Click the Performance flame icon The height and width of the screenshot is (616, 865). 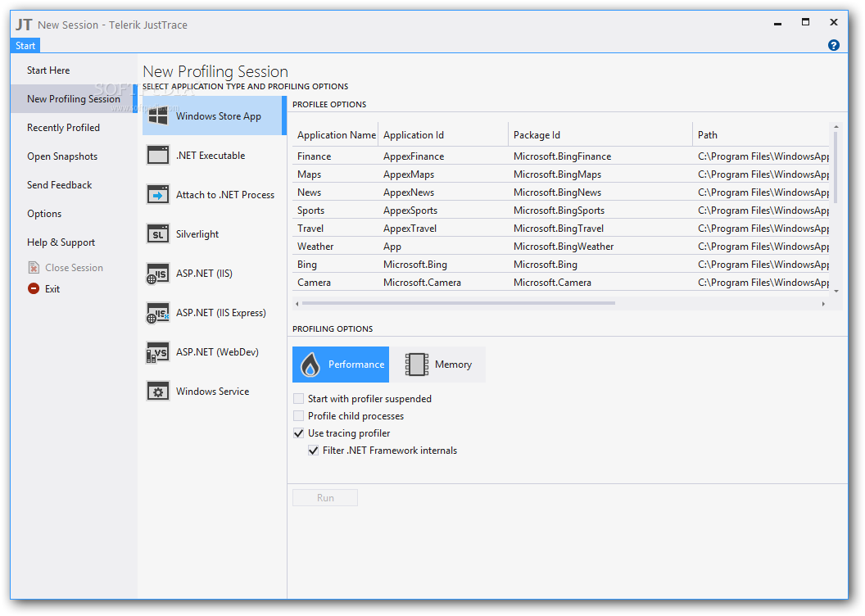[310, 365]
